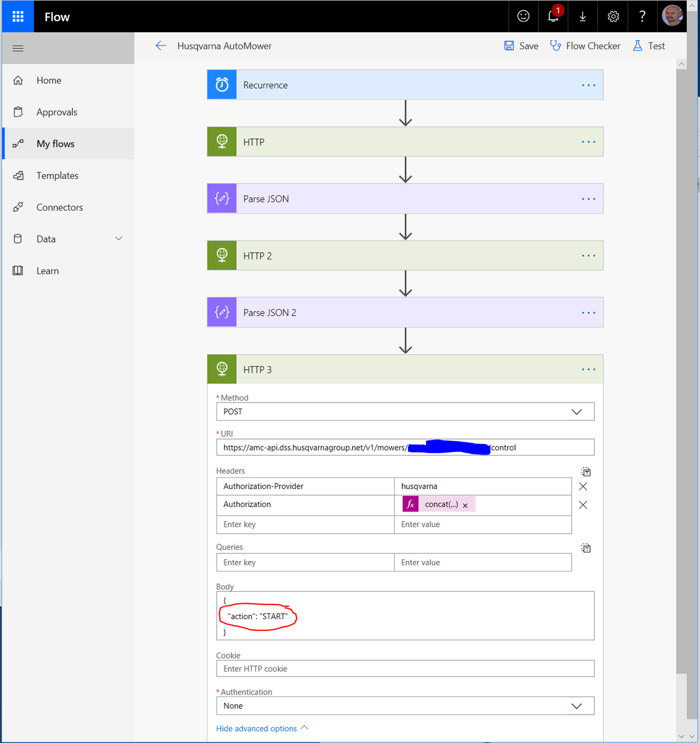Image resolution: width=700 pixels, height=743 pixels.
Task: Click the HTTP 2 globe icon
Action: 222,256
